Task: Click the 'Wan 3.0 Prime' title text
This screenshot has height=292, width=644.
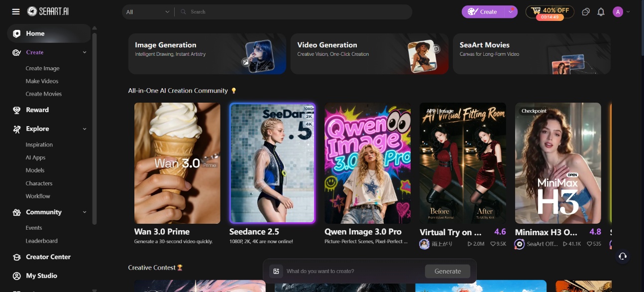Action: pos(162,232)
